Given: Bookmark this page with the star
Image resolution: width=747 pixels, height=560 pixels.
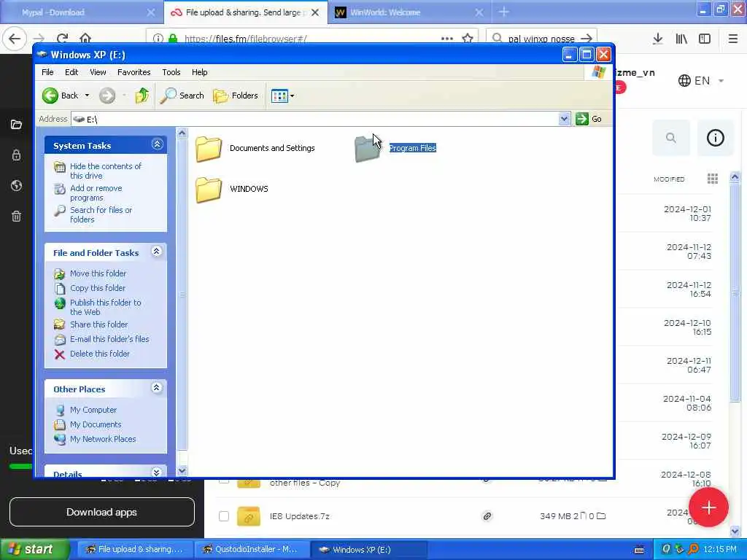Looking at the screenshot, I should [x=468, y=39].
